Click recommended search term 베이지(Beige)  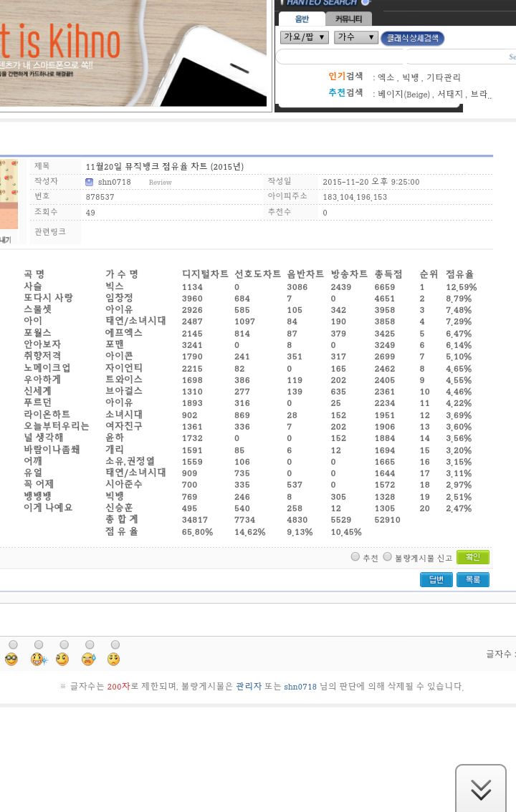[x=404, y=95]
